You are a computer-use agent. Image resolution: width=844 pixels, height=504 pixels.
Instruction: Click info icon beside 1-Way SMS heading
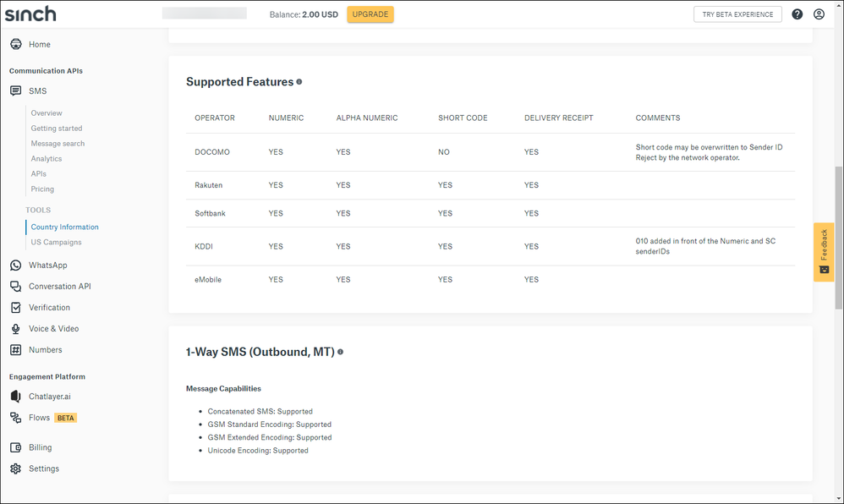click(x=340, y=352)
